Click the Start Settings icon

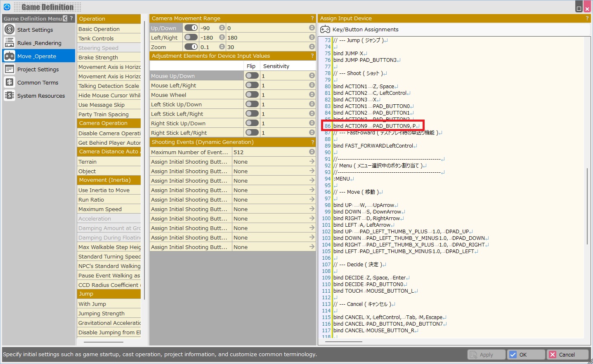[9, 30]
